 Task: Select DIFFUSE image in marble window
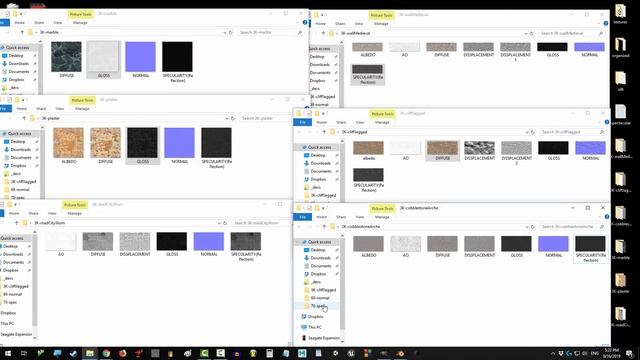point(67,60)
